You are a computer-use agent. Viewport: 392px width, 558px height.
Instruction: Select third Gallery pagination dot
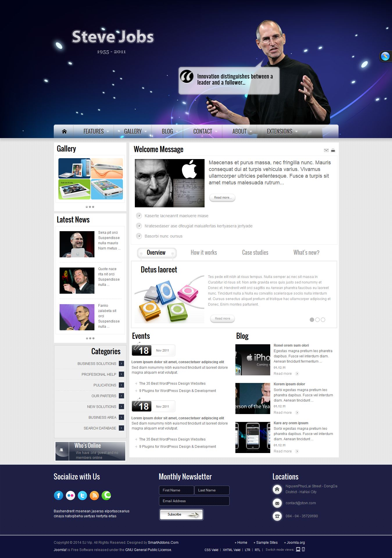click(93, 207)
